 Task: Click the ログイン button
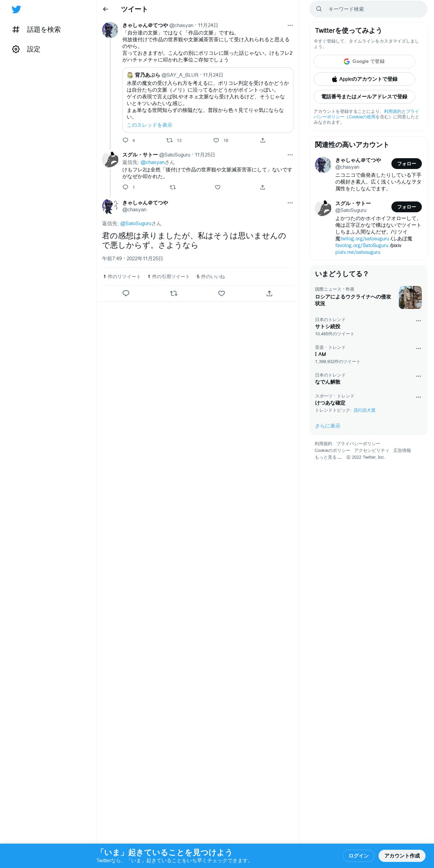click(x=358, y=856)
